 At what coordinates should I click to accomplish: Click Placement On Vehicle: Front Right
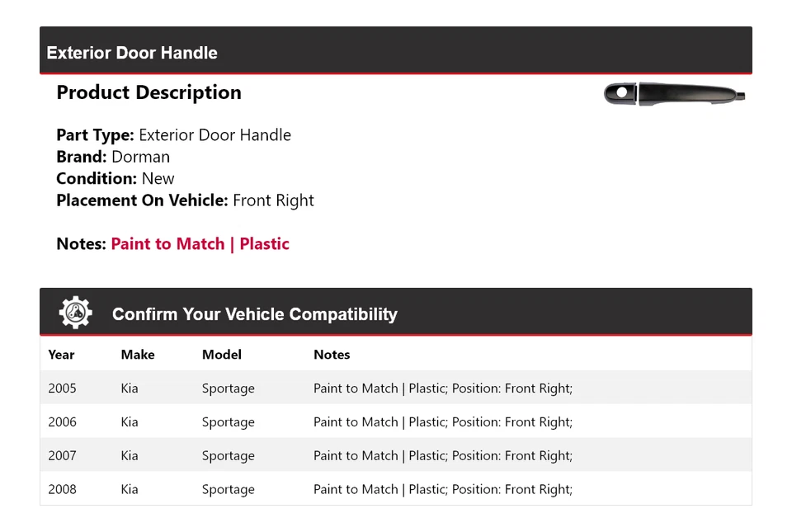(185, 200)
